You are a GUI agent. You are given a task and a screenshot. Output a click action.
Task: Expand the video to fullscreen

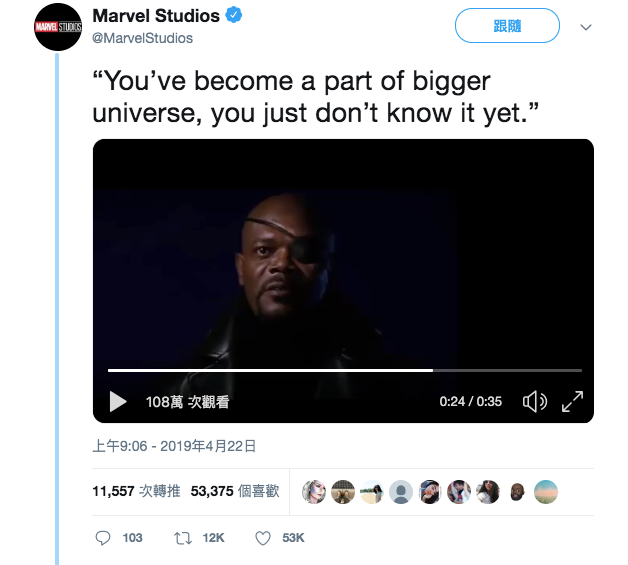[x=572, y=401]
